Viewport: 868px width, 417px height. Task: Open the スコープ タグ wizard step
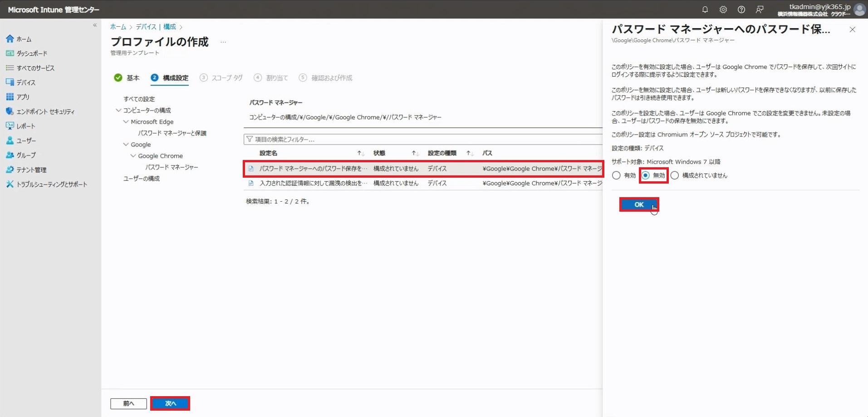coord(221,78)
